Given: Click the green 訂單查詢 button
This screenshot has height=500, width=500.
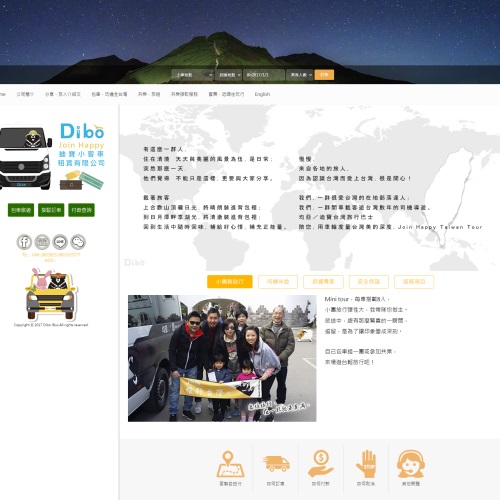Looking at the screenshot, I should pos(81,210).
